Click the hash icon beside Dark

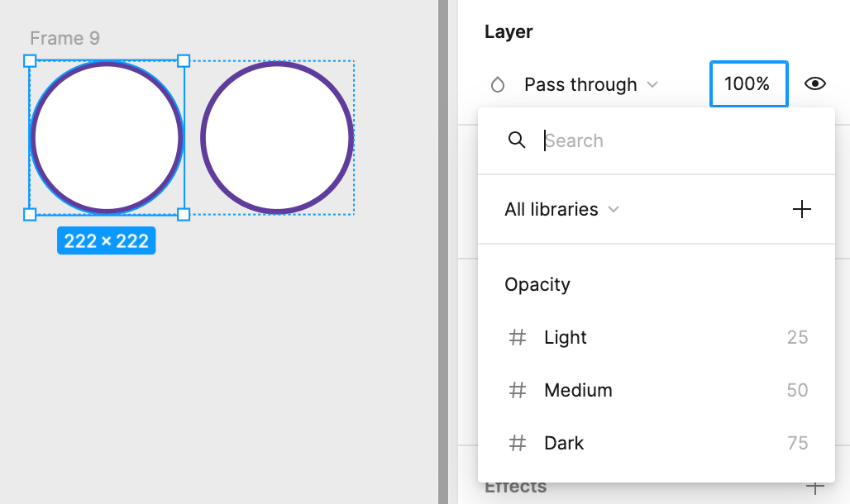[517, 443]
